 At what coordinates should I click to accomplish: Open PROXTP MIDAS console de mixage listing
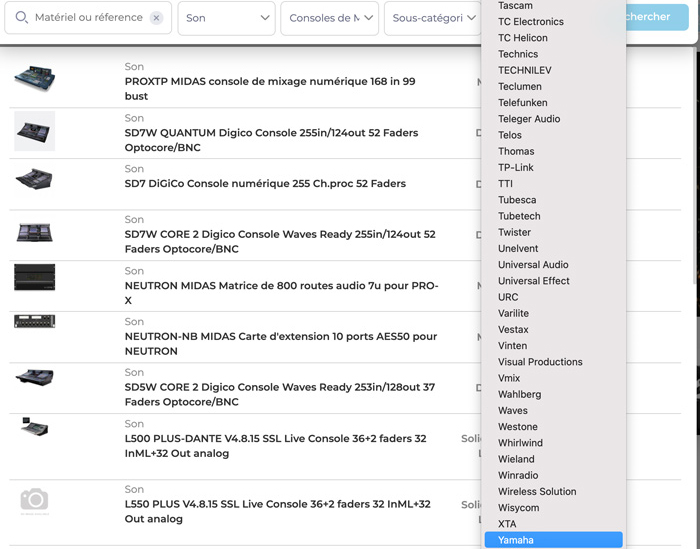coord(270,88)
